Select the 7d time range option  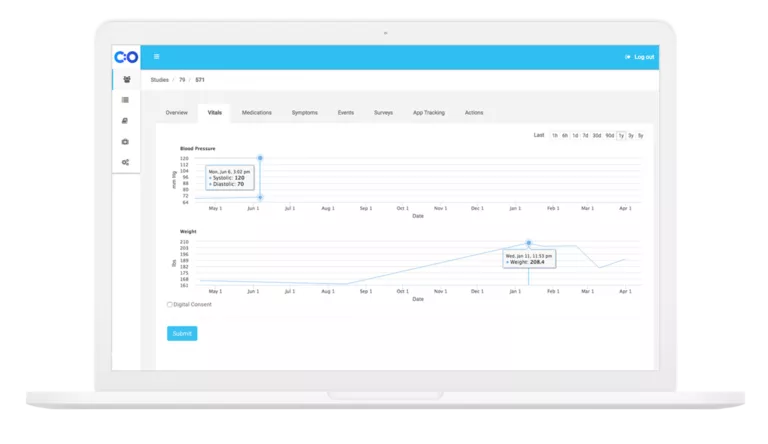tap(585, 136)
